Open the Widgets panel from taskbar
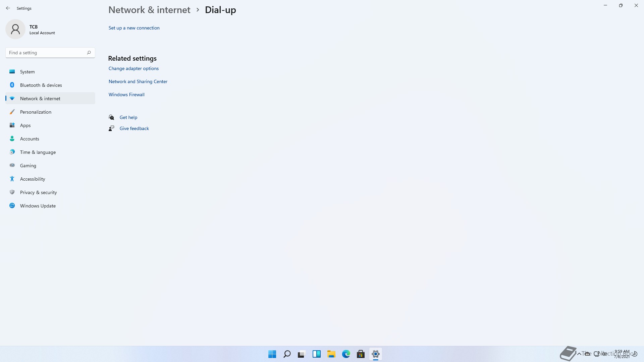 click(x=316, y=354)
